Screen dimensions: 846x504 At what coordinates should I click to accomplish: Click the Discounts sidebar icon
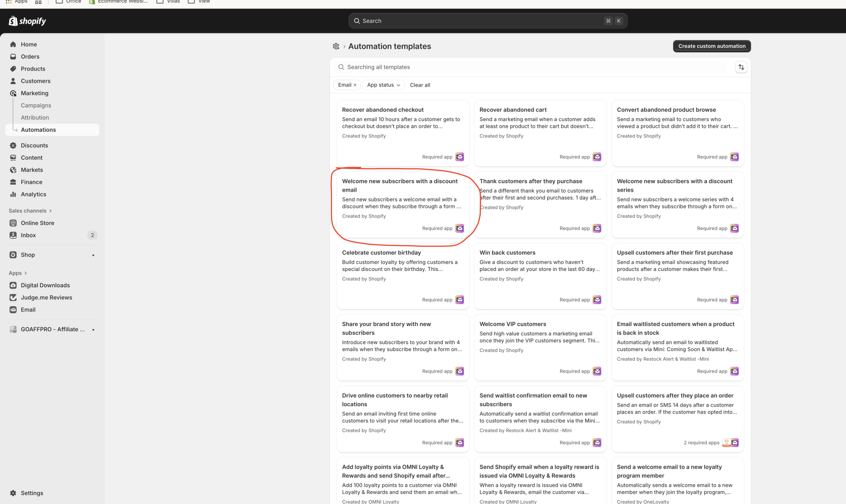13,145
